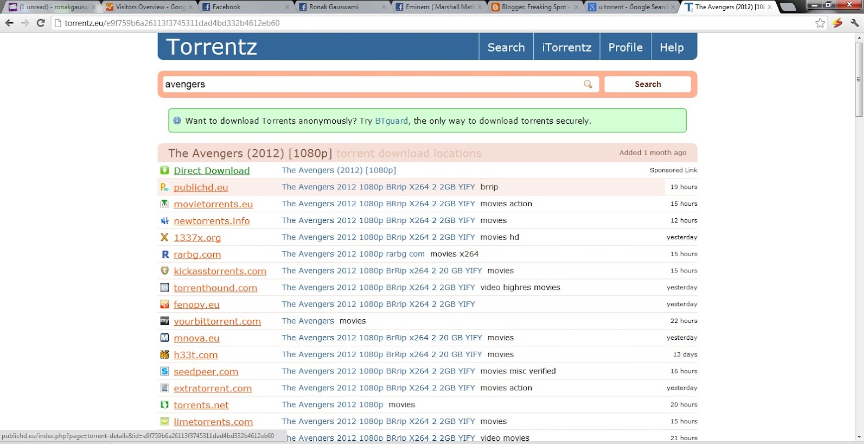Click the info icon in green banner
868x444 pixels.
(x=177, y=120)
